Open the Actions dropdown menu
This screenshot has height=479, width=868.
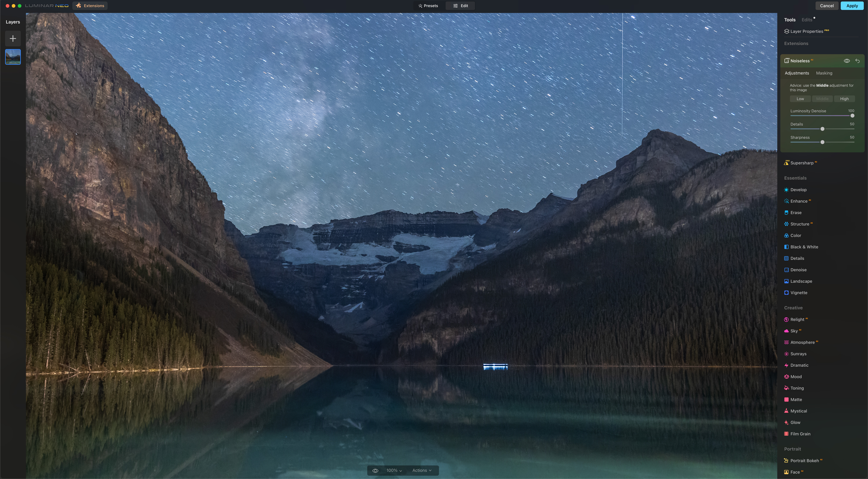click(x=421, y=471)
